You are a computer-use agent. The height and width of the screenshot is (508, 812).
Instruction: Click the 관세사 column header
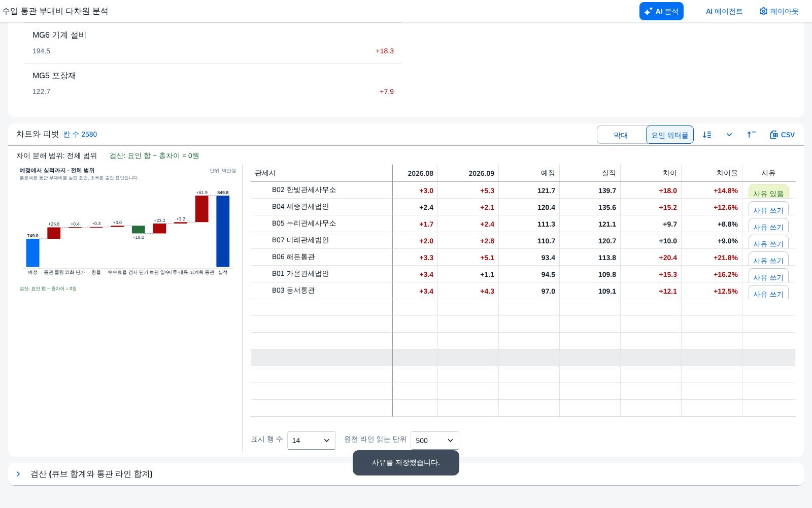tap(321, 173)
